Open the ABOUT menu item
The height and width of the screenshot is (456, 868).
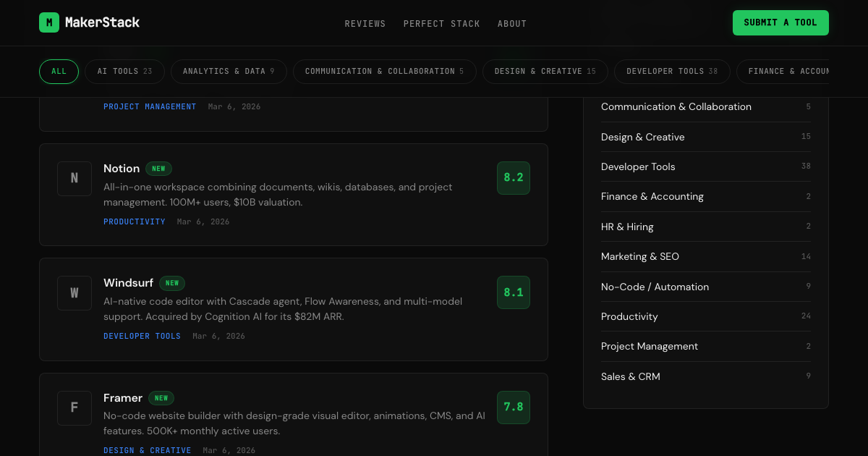coord(512,23)
